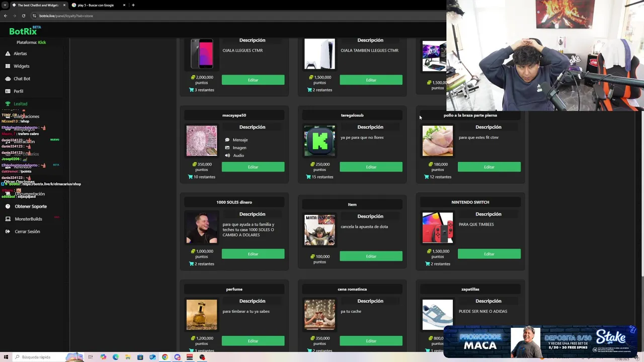This screenshot has width=644, height=362.
Task: Switch to Chrome on the taskbar
Action: pos(165,357)
